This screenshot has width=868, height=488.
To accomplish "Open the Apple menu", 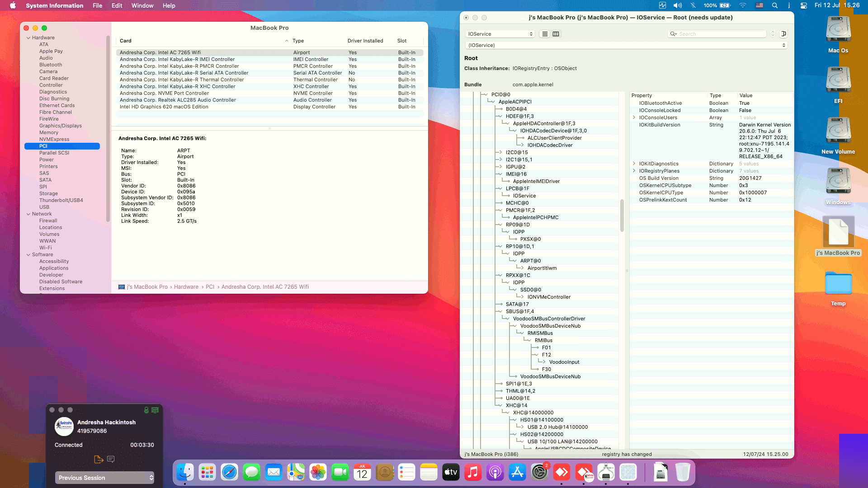I will 13,5.
